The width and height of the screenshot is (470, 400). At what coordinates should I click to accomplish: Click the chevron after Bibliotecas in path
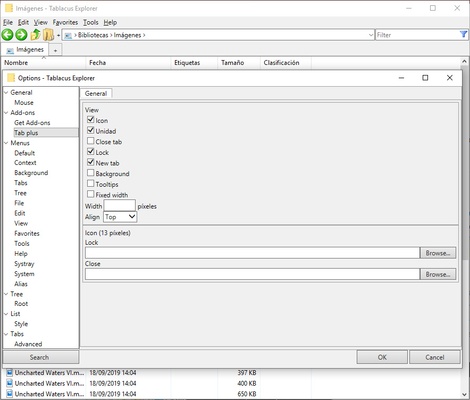111,35
